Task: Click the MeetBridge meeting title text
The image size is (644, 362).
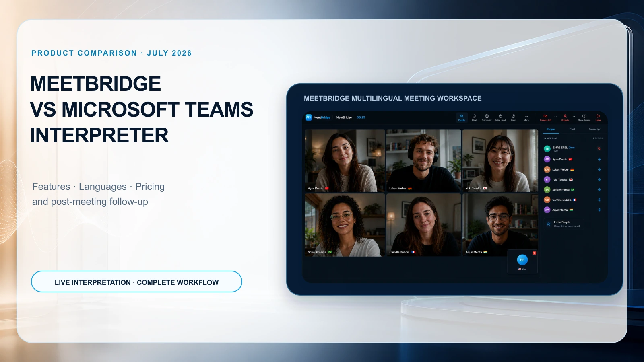Action: tap(344, 117)
